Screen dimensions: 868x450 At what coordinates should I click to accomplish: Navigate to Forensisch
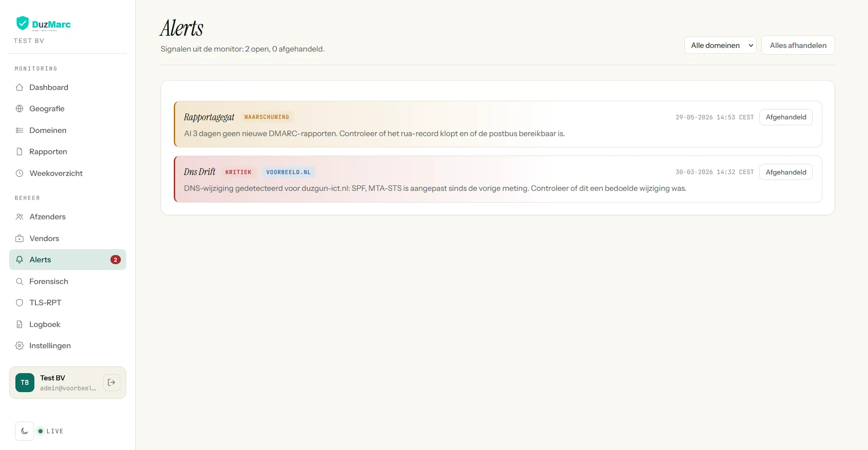coord(68,281)
